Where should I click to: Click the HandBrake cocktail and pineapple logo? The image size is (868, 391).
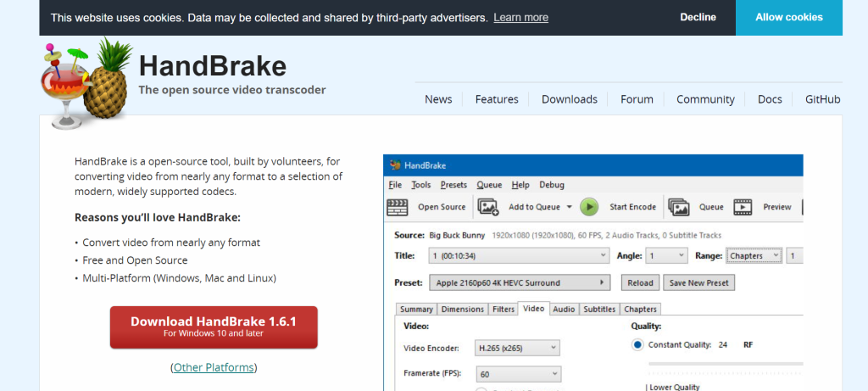point(87,83)
